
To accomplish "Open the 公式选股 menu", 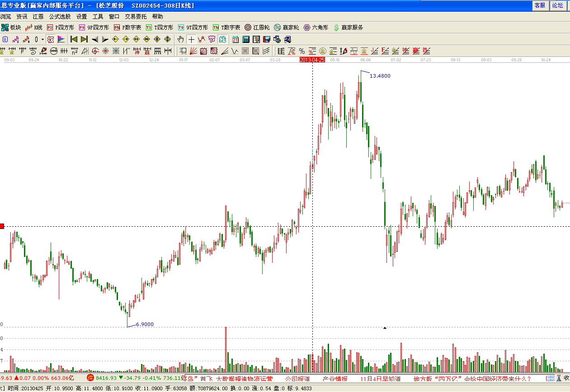I will coord(60,16).
